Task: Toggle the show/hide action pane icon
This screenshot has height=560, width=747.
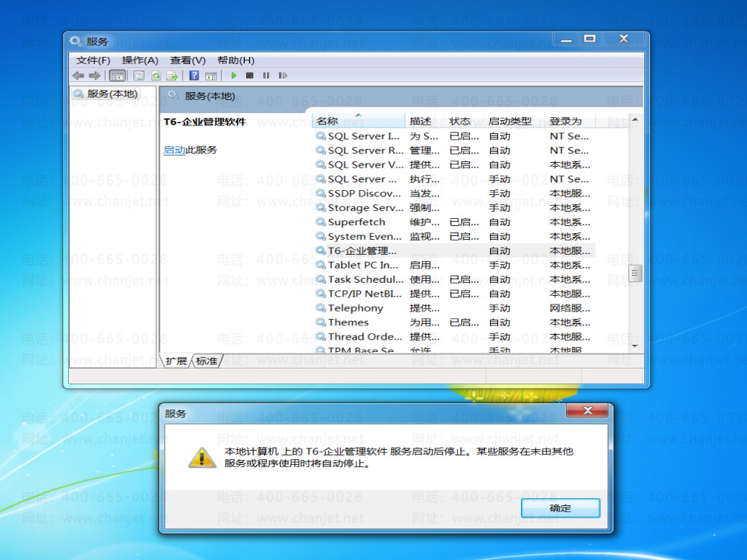Action: 211,76
